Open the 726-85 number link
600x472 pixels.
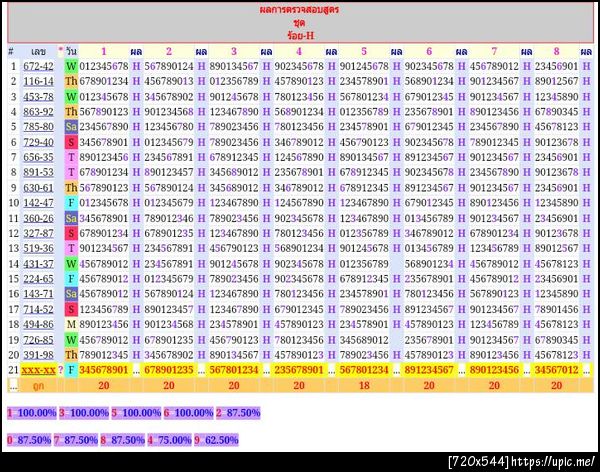tap(38, 340)
